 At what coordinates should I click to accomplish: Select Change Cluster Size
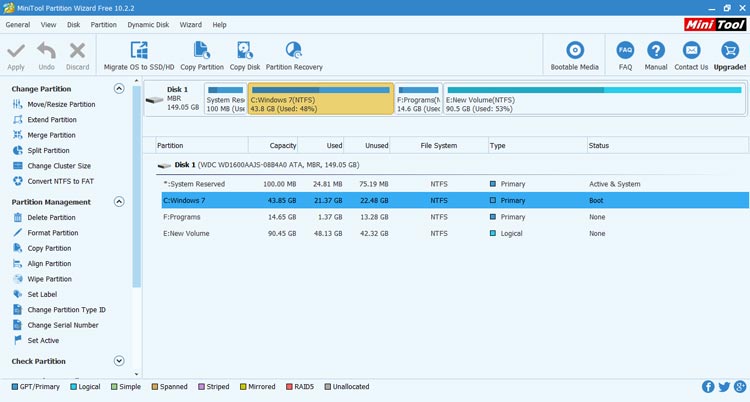[x=52, y=166]
